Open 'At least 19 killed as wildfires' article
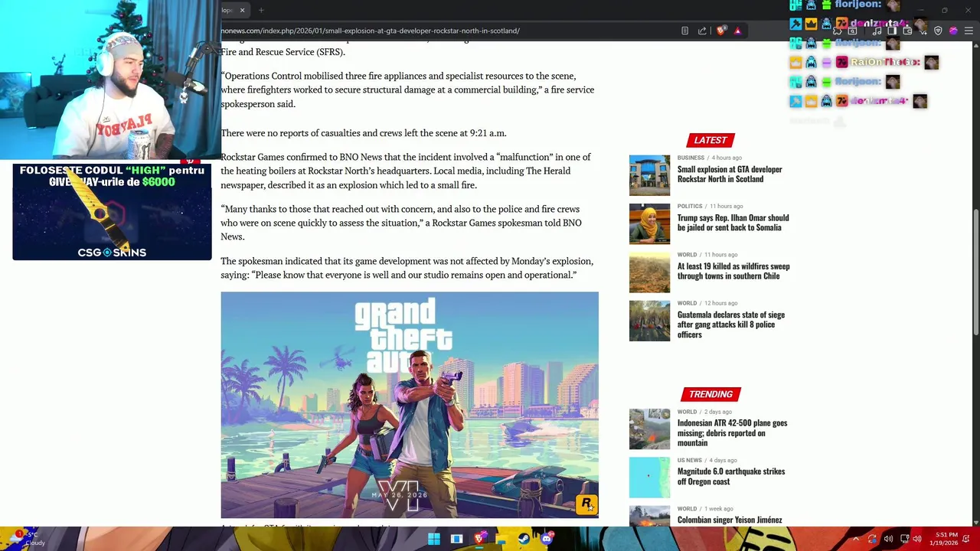 (x=733, y=271)
